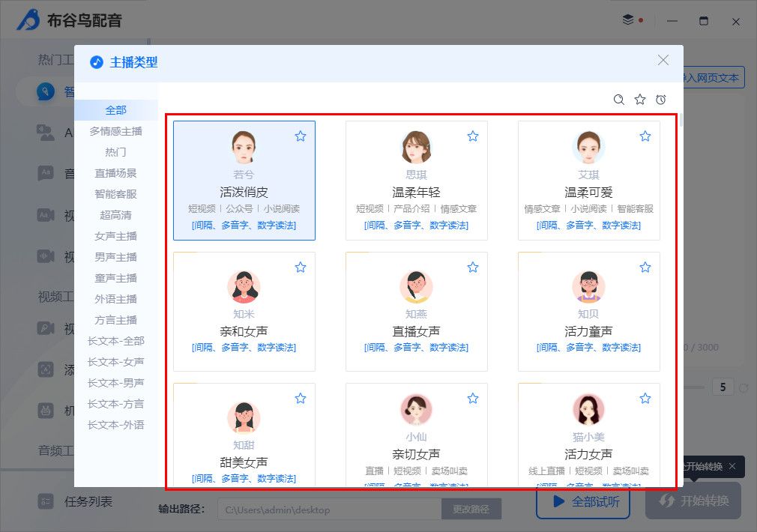Click the 任务列表 list icon
Viewport: 757px width, 532px height.
click(46, 501)
